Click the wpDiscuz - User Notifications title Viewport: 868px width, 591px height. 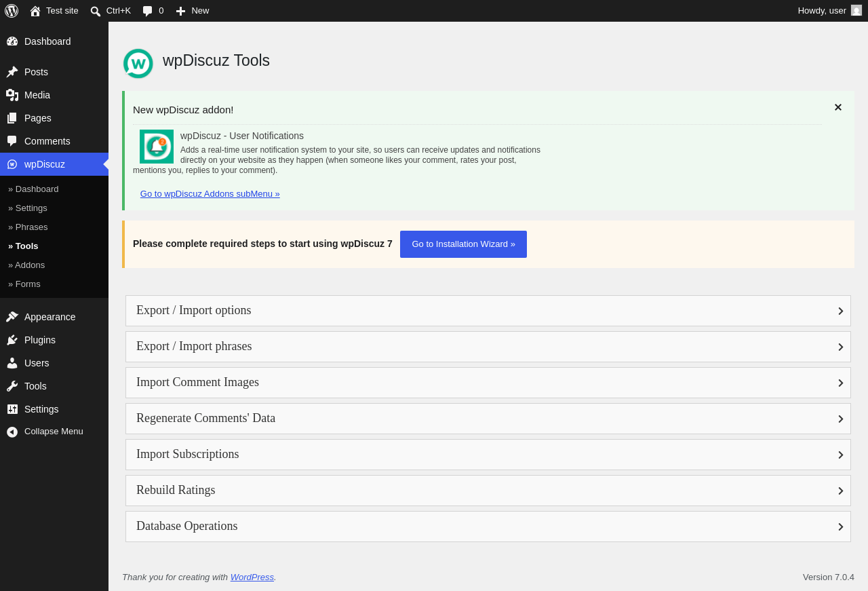tap(242, 136)
